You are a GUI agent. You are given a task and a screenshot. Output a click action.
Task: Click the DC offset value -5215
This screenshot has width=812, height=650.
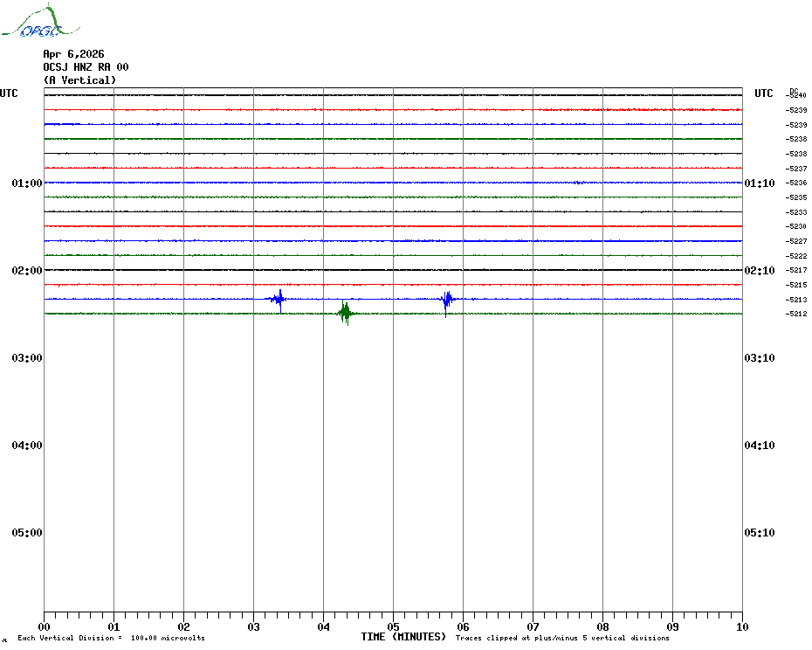(x=796, y=285)
